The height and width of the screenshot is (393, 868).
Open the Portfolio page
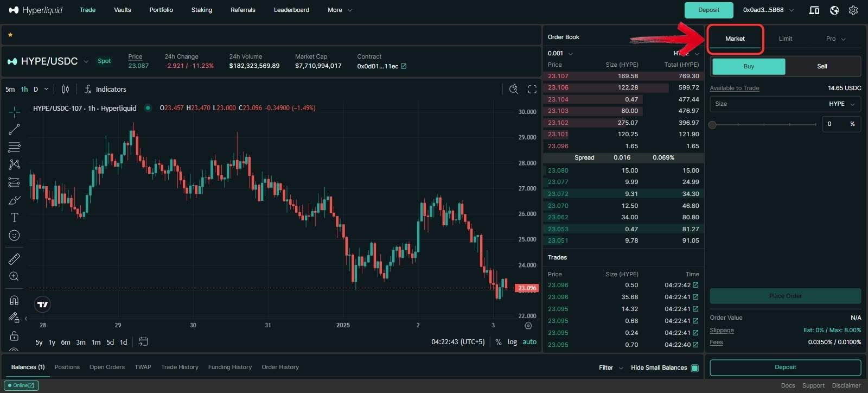[x=161, y=10]
